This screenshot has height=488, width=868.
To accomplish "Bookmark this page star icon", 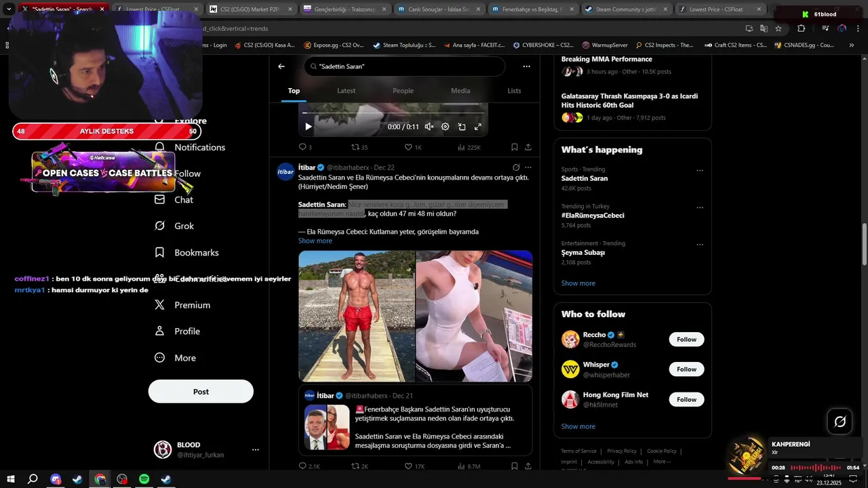I will pyautogui.click(x=778, y=28).
